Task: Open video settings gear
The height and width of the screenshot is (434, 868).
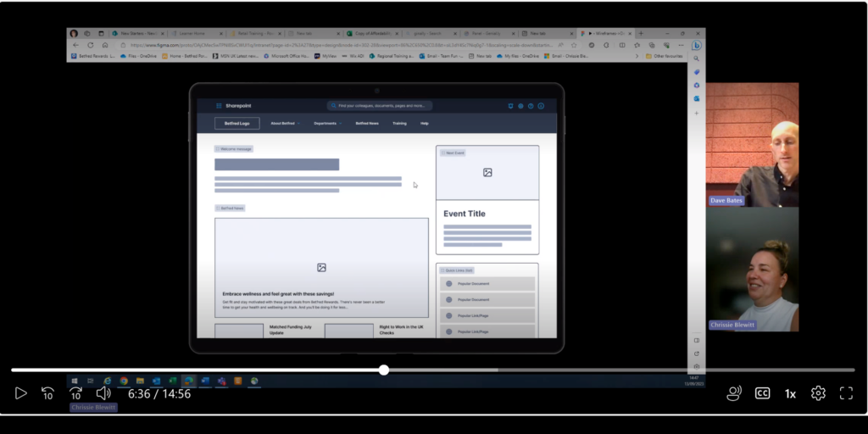Action: (x=818, y=393)
